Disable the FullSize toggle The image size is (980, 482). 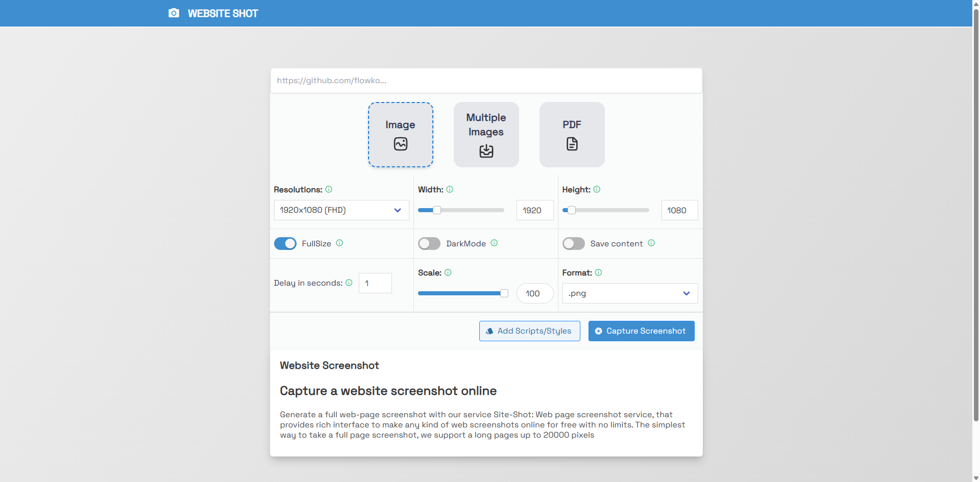pyautogui.click(x=285, y=243)
